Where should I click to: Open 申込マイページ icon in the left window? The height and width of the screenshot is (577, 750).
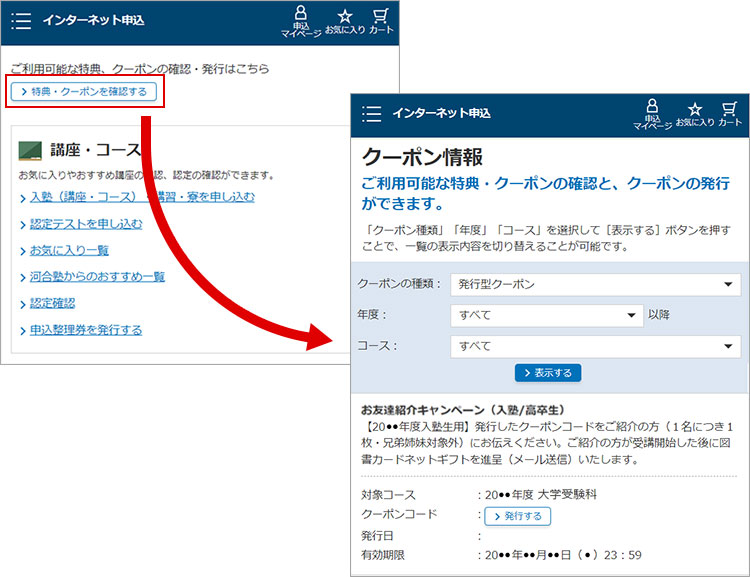301,22
